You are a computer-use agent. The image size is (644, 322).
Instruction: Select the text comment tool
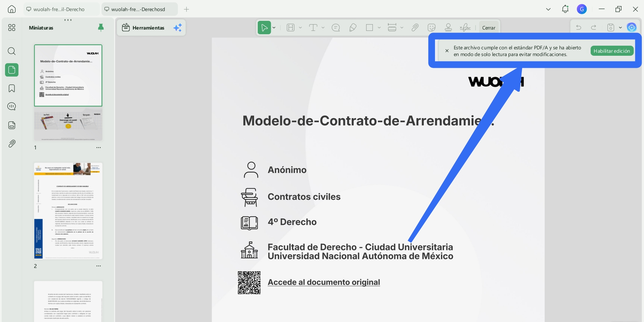coord(313,28)
